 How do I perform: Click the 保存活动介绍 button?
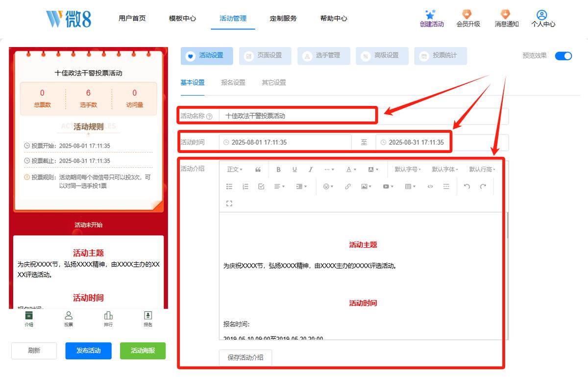245,357
